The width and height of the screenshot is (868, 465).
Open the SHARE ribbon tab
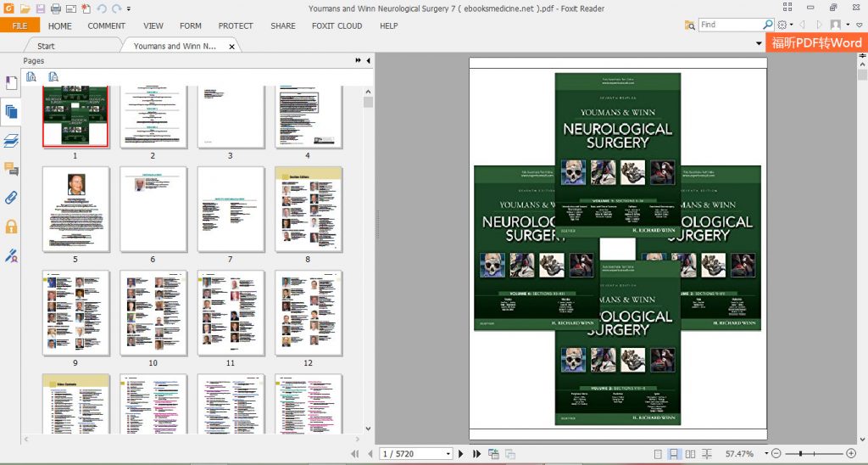click(x=283, y=25)
